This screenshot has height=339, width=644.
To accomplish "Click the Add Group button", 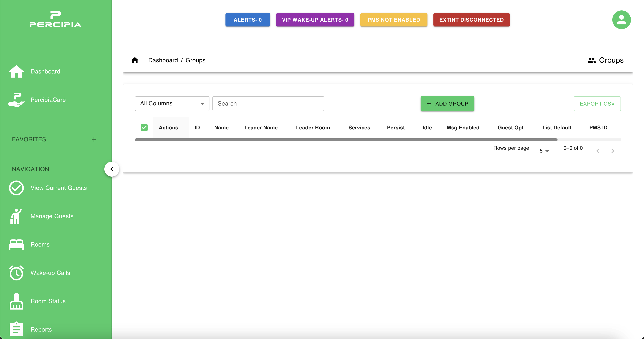I will (x=447, y=103).
